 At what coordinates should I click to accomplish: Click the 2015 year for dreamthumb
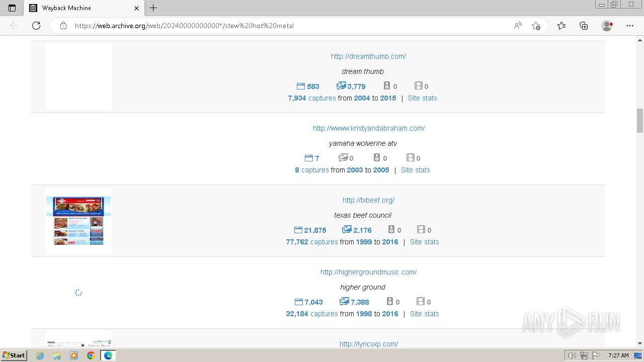click(x=388, y=98)
